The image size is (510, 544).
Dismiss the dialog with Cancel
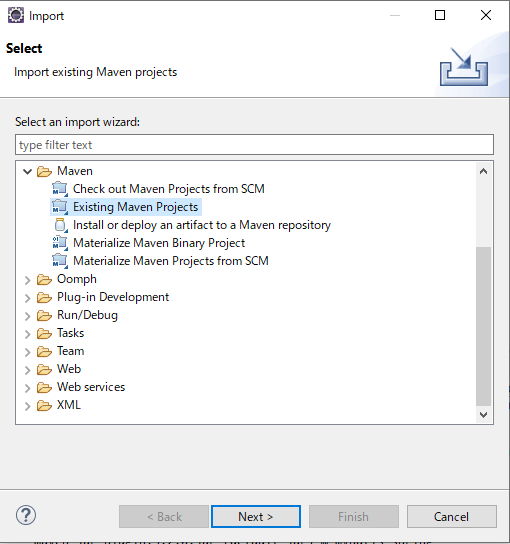click(451, 517)
